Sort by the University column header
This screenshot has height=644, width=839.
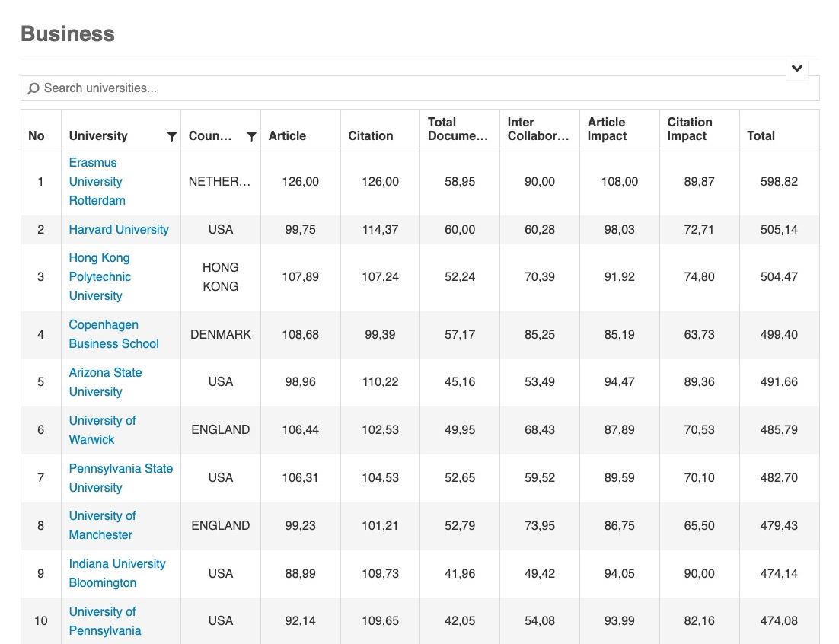(x=98, y=135)
